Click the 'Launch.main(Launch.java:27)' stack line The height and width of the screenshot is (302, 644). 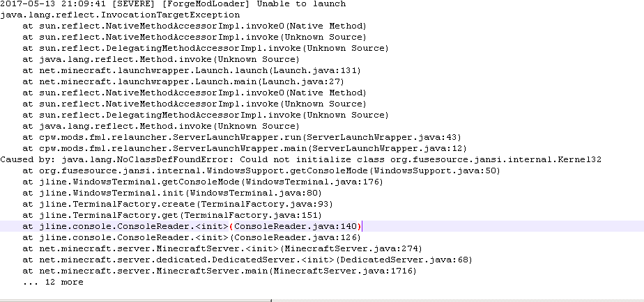pyautogui.click(x=183, y=81)
